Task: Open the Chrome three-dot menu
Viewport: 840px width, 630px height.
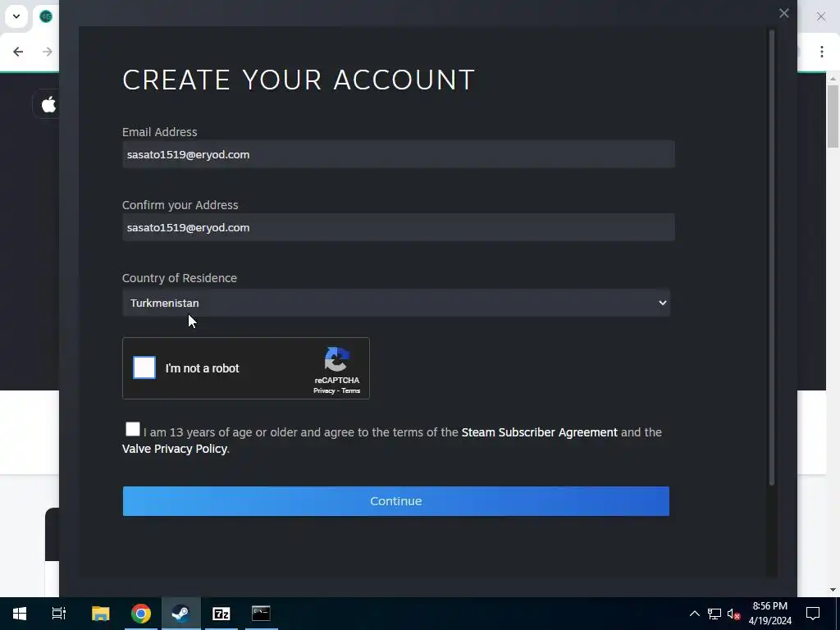Action: [822, 52]
